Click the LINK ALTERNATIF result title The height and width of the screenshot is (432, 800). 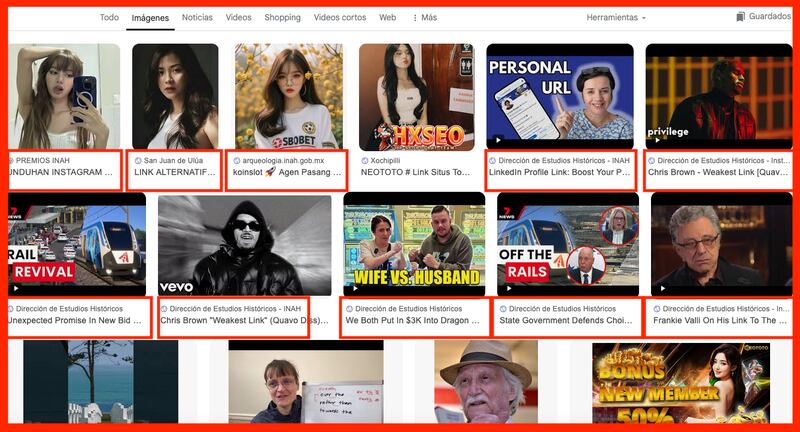(x=174, y=172)
